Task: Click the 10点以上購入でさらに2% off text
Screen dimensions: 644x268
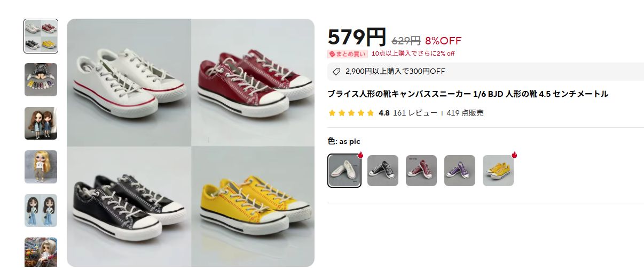Action: point(413,53)
